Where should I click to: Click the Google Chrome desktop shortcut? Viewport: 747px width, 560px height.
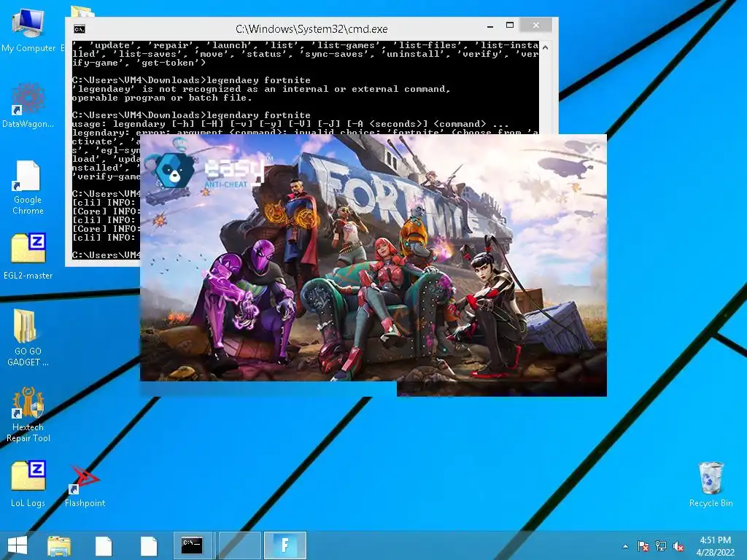tap(28, 187)
